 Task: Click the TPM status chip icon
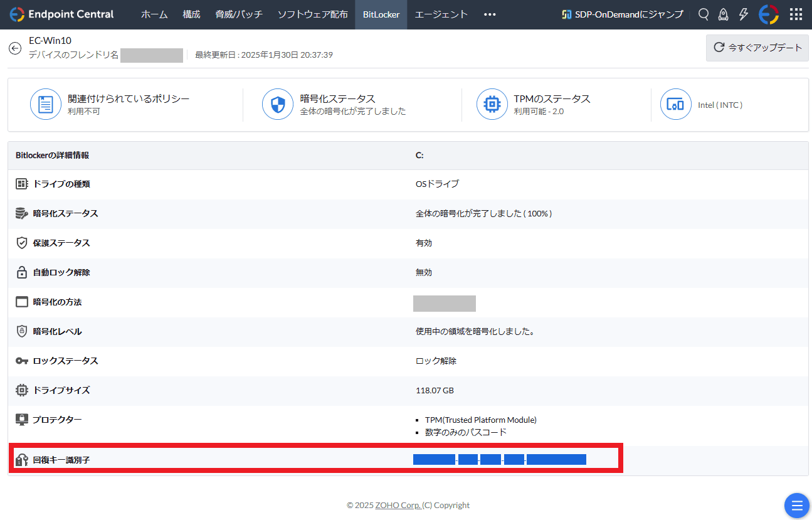[492, 104]
